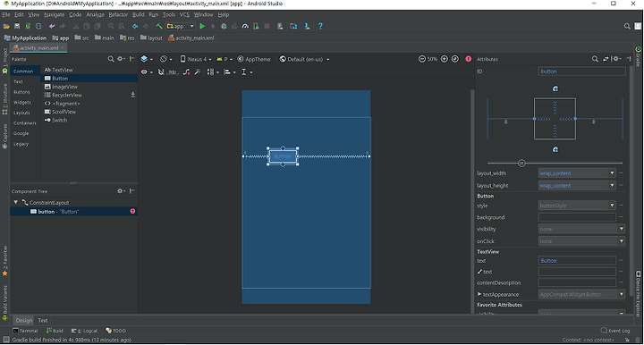Open the Android Profiler gauge icon
The image size is (644, 345).
point(245,26)
